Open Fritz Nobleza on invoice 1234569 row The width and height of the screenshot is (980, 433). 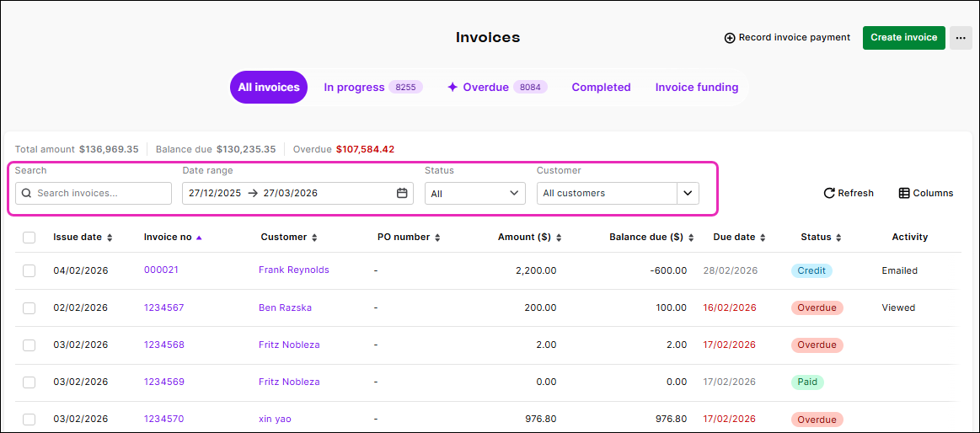click(289, 382)
